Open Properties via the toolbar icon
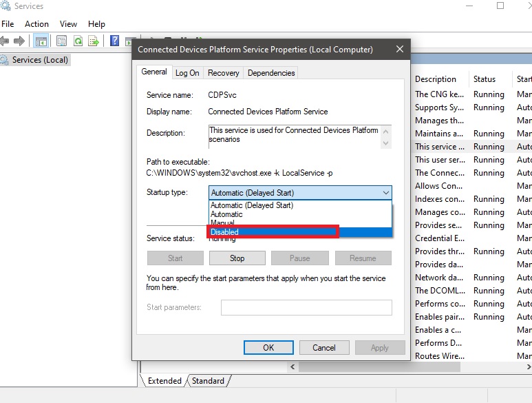532x403 pixels. pos(61,41)
